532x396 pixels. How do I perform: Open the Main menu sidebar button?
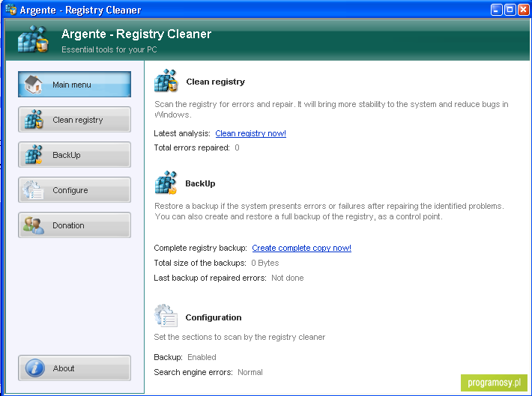click(x=74, y=85)
